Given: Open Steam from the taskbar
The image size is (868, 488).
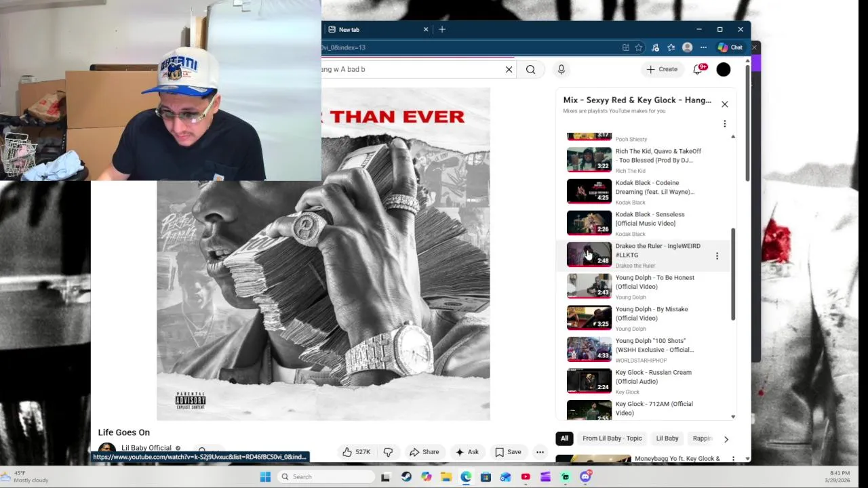Looking at the screenshot, I should (406, 476).
